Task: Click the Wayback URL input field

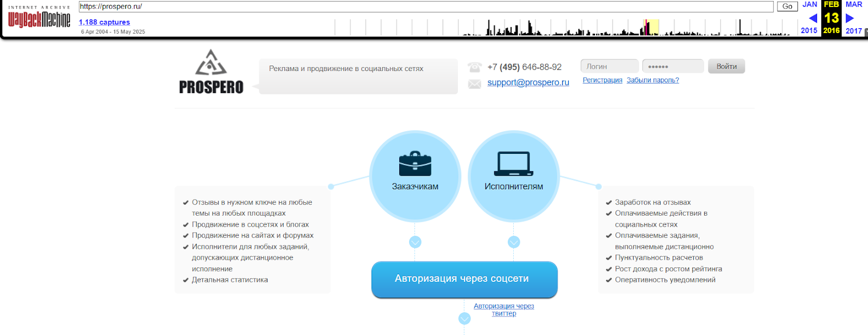Action: (426, 7)
